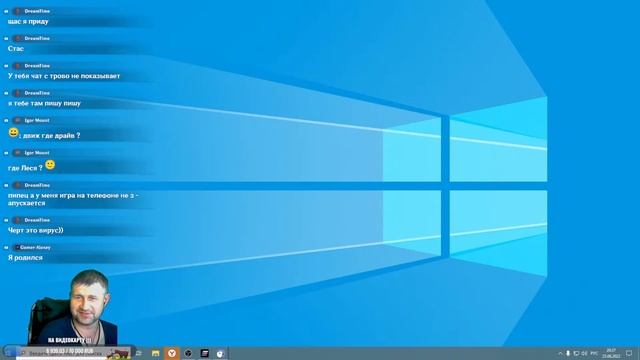Switch the РУС input language indicator
The width and height of the screenshot is (640, 360).
(594, 353)
